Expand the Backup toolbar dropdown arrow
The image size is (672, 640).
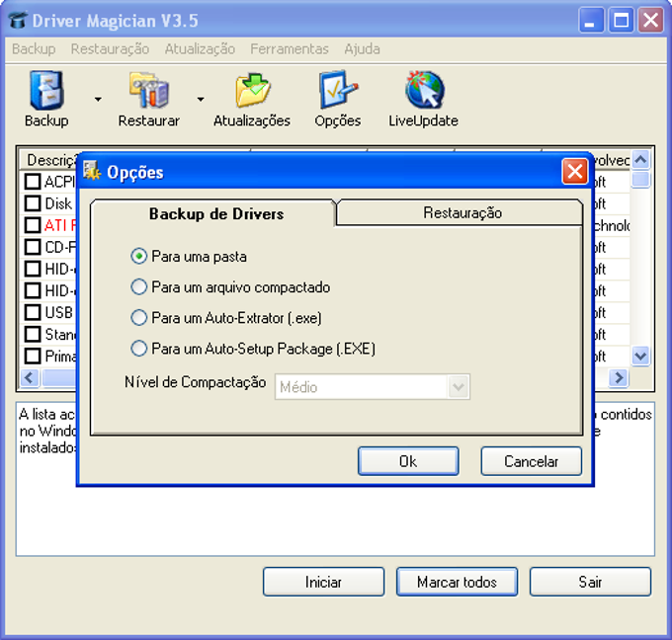pyautogui.click(x=98, y=99)
